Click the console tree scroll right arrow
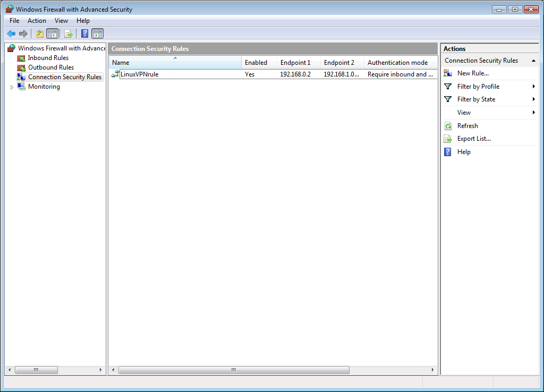The width and height of the screenshot is (544, 392). click(100, 370)
